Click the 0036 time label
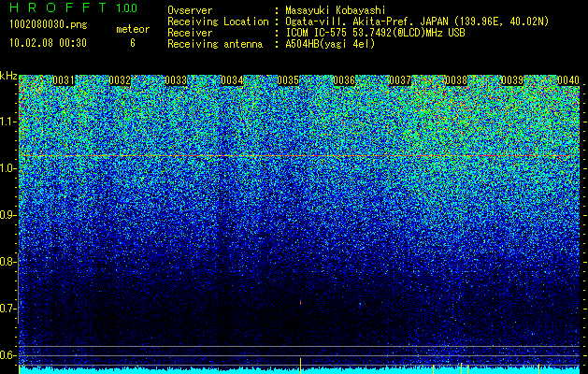Screen dimensions: 588x374 tap(344, 80)
